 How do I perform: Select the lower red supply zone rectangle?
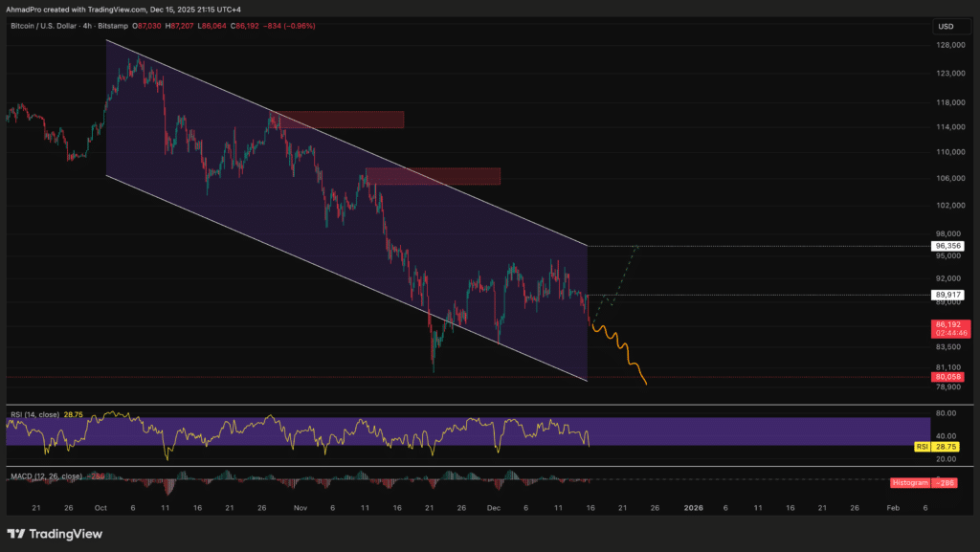coord(434,176)
